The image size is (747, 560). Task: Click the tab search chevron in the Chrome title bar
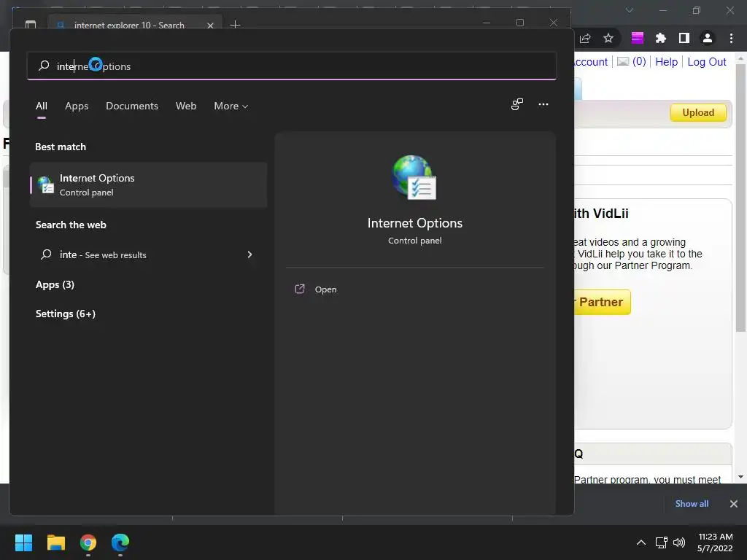point(630,10)
